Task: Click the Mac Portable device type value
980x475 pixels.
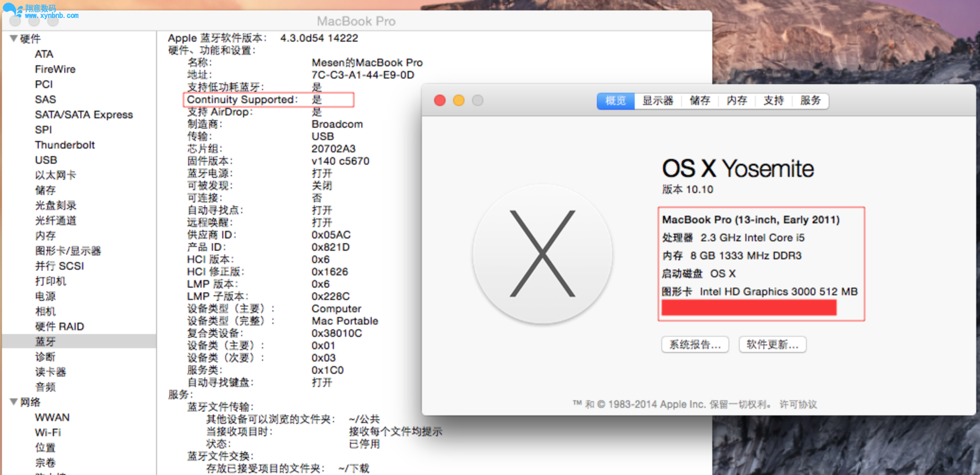Action: pos(345,321)
